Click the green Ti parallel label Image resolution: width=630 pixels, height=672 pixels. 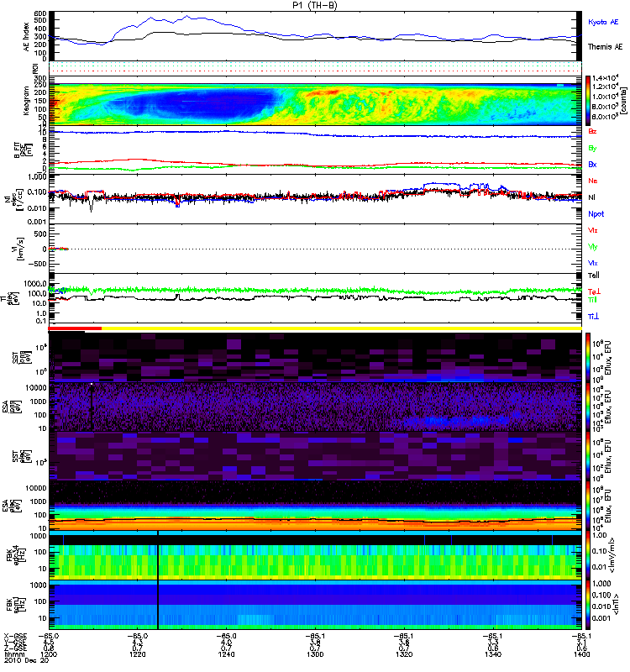tap(592, 300)
